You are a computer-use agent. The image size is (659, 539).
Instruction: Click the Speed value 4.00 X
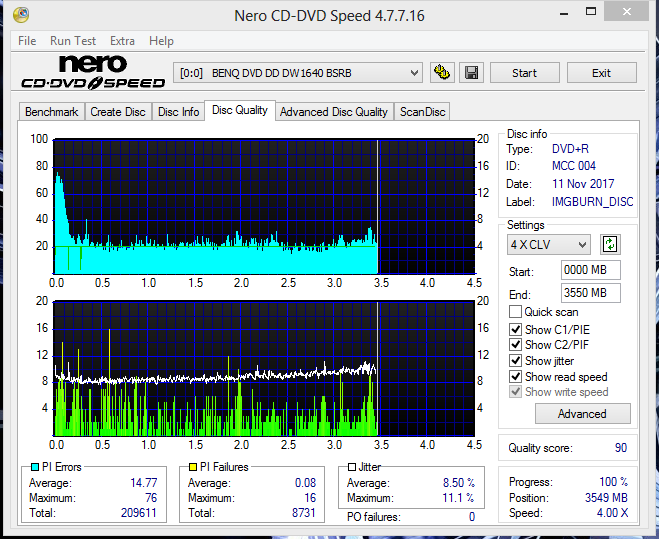coord(612,513)
